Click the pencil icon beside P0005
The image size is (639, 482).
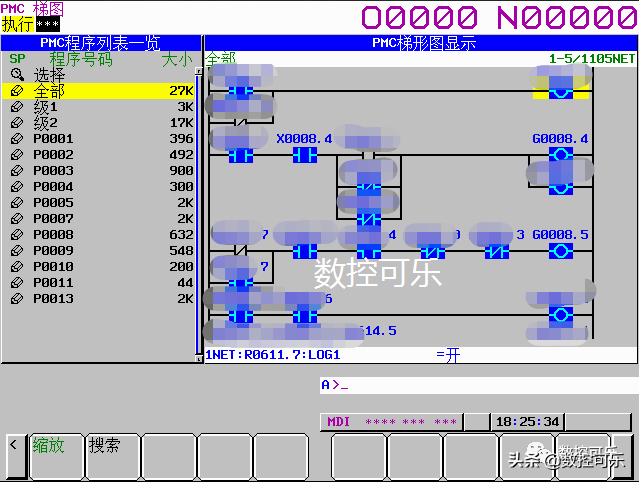click(x=17, y=203)
